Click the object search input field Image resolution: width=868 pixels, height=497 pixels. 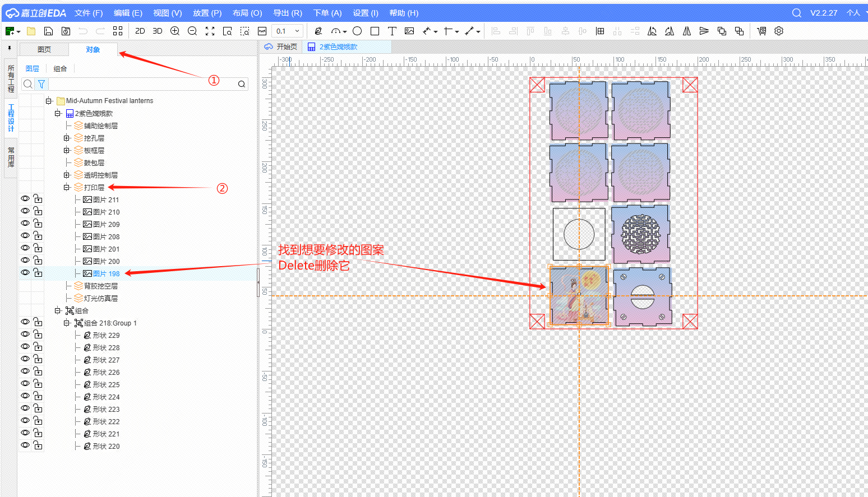(x=141, y=84)
